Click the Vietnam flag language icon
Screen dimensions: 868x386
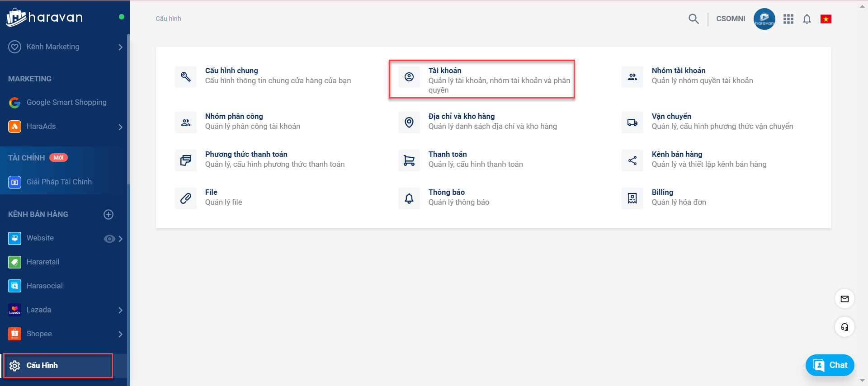(x=826, y=19)
